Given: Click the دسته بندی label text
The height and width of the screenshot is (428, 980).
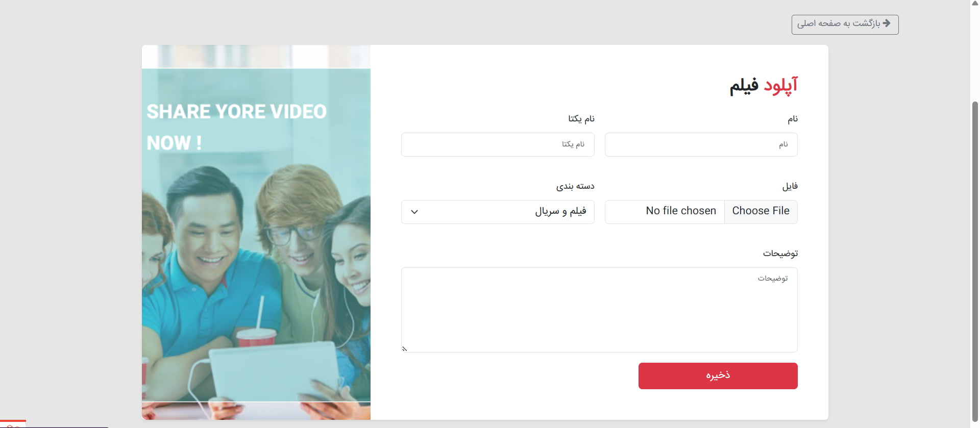Looking at the screenshot, I should [575, 186].
